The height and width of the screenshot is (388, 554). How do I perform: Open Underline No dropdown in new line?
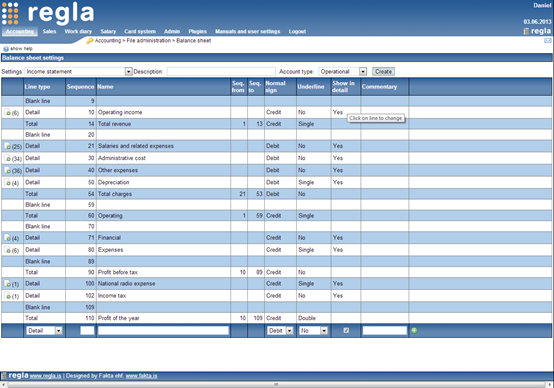[x=313, y=330]
